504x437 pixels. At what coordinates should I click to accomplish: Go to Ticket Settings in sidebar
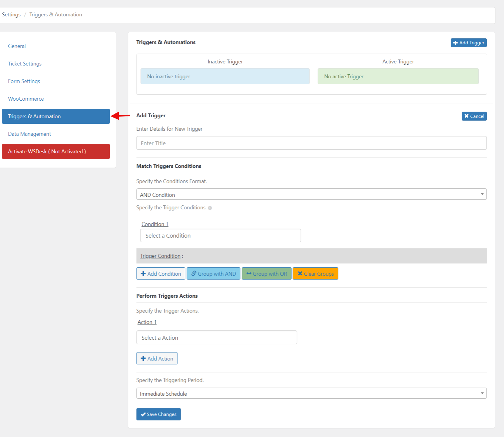25,63
